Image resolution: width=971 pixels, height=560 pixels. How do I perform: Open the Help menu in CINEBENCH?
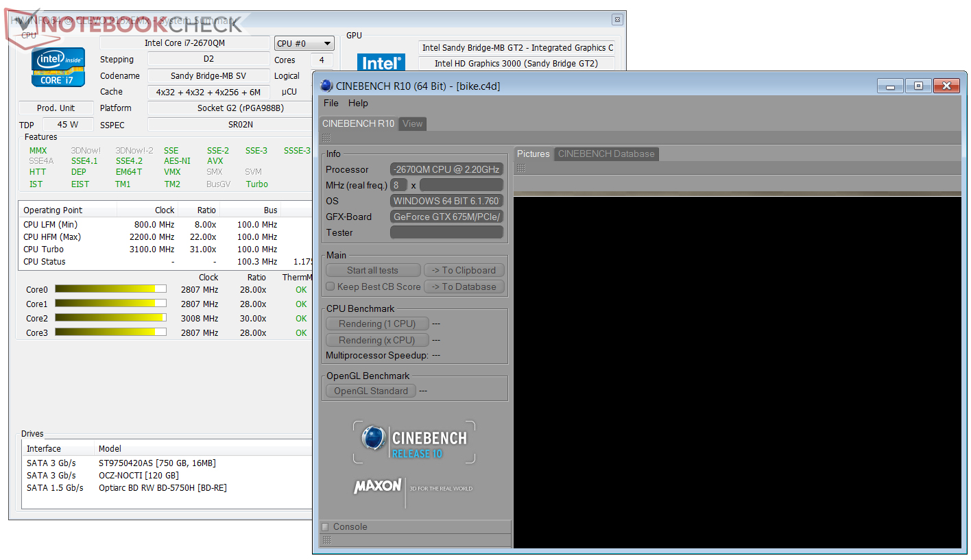tap(358, 103)
